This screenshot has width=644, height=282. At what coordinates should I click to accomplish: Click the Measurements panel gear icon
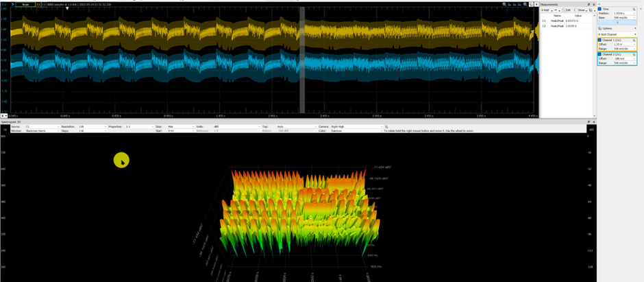[x=591, y=10]
